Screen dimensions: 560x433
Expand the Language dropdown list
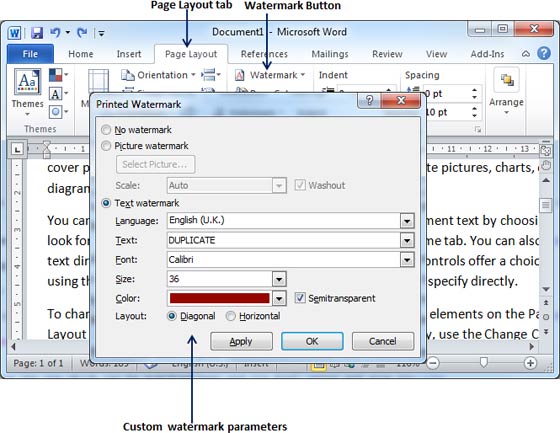407,221
